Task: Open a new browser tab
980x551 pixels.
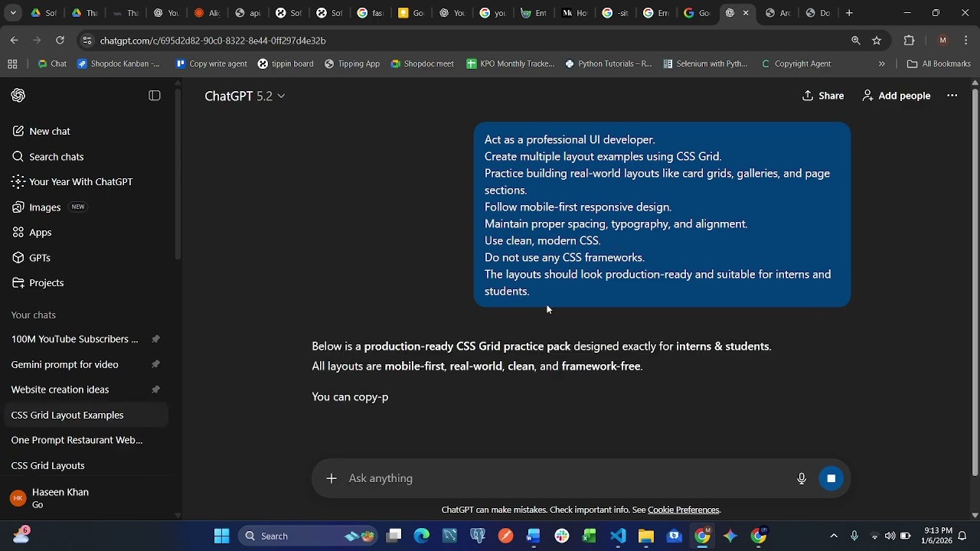Action: tap(849, 13)
